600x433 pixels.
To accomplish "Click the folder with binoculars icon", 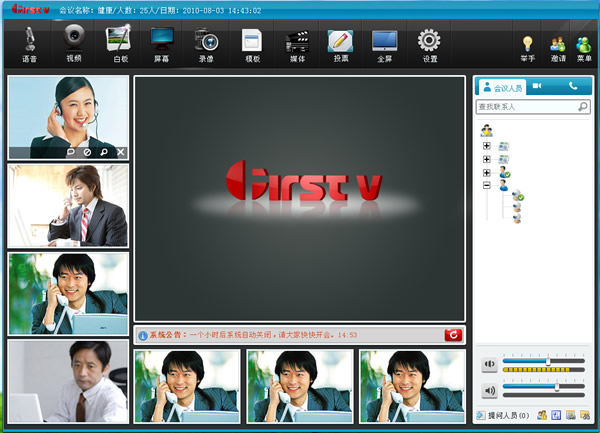I will [x=585, y=415].
